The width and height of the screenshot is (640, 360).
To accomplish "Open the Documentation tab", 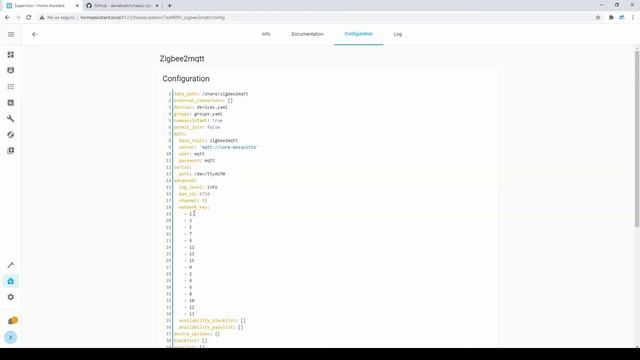I will point(307,34).
